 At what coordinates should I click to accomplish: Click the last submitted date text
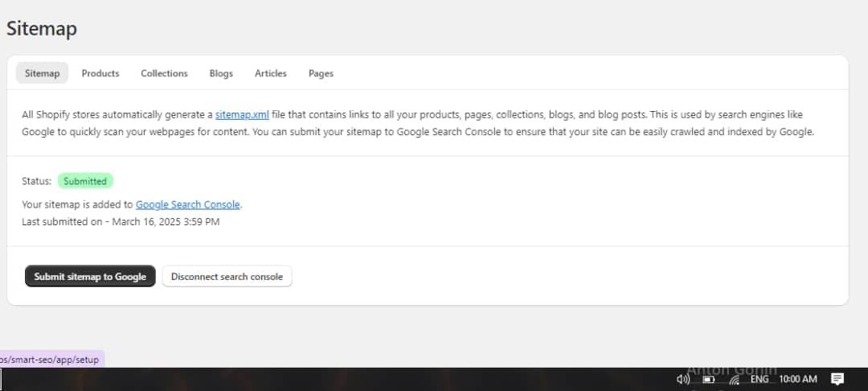121,221
